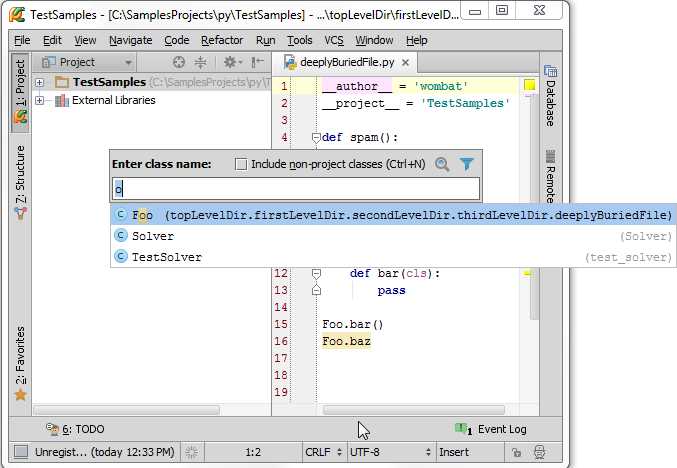The image size is (677, 468).
Task: Click the magnifier icon in class search popup
Action: pos(442,164)
